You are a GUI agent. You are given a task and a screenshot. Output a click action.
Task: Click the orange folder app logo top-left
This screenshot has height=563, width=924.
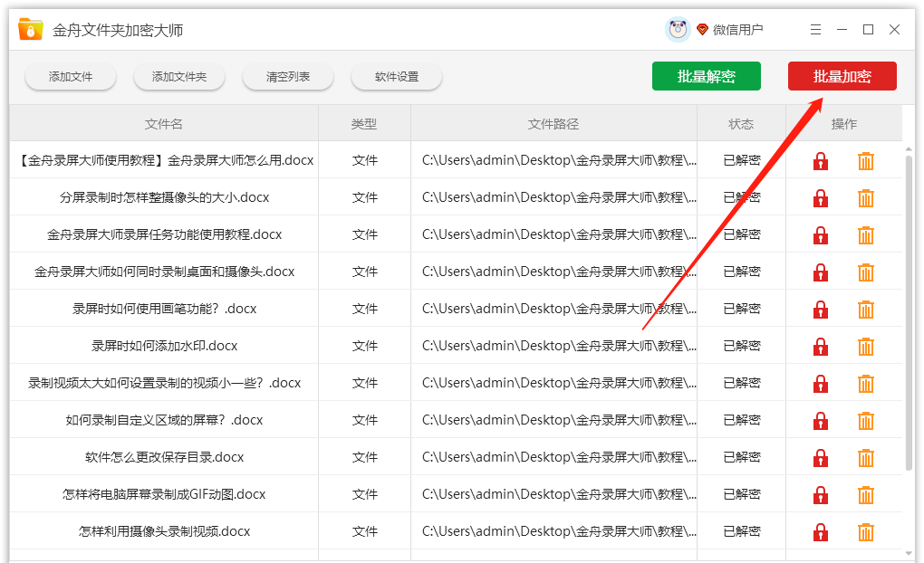28,28
